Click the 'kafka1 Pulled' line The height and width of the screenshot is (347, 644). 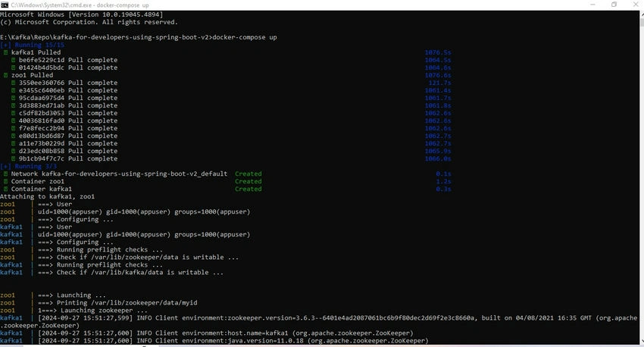(x=36, y=52)
